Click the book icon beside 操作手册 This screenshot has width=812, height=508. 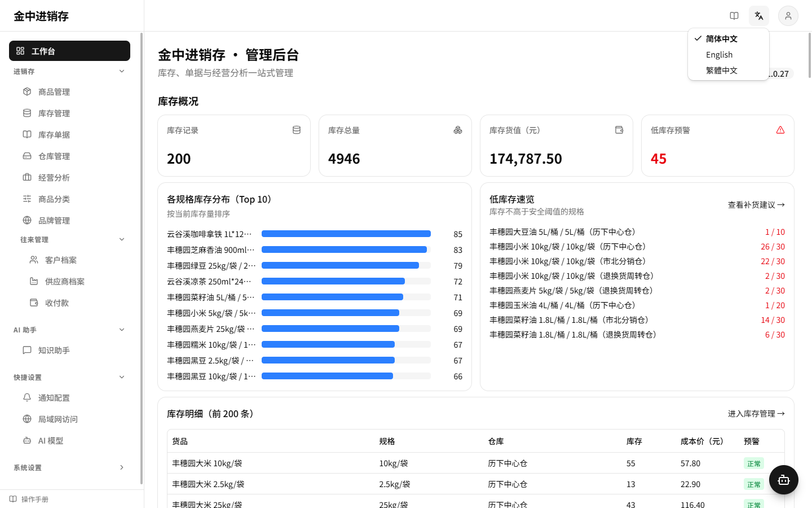pos(13,499)
